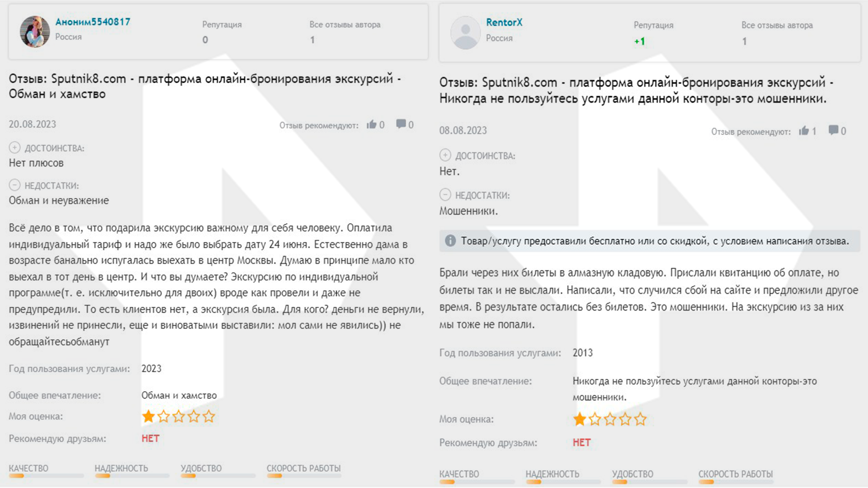868x488 pixels.
Task: Click НАДЕЖНОСТЬ rating bar in left review
Action: coord(132,475)
